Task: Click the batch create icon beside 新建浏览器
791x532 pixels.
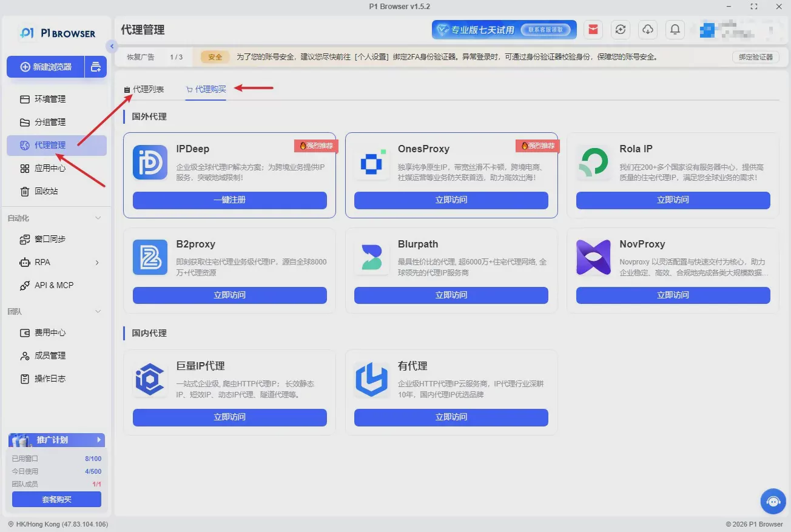Action: (x=96, y=67)
